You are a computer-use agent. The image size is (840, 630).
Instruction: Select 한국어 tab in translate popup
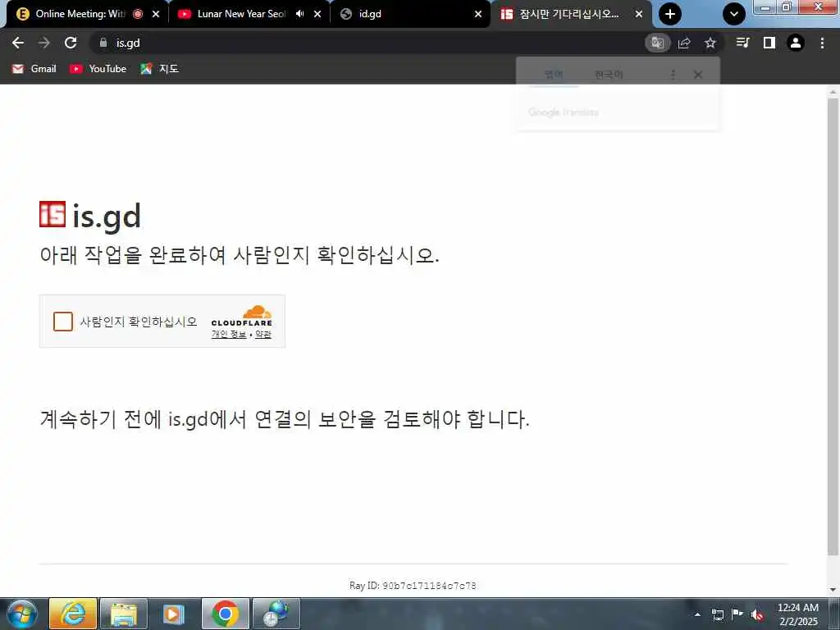pos(609,75)
